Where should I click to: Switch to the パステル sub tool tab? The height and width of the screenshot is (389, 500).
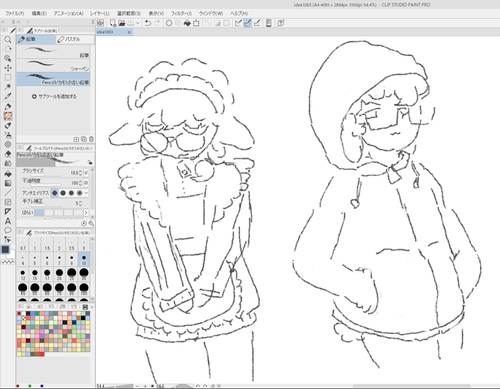tap(75, 39)
